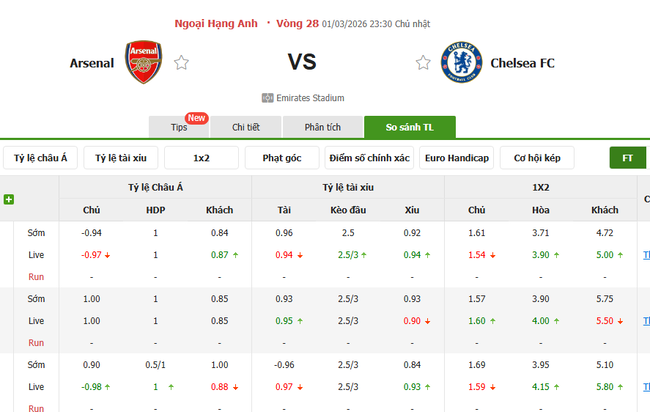Click the Cơ hội kép button
The width and height of the screenshot is (650, 412).
click(x=537, y=158)
